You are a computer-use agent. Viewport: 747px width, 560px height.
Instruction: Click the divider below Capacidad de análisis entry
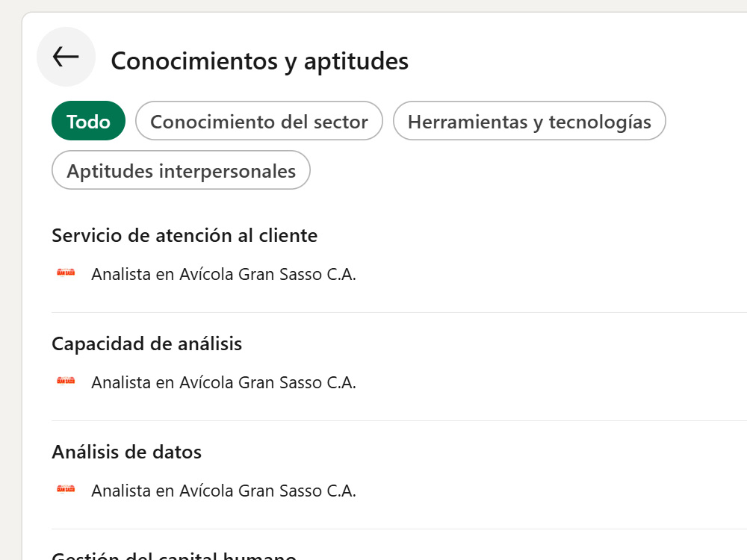click(x=399, y=420)
